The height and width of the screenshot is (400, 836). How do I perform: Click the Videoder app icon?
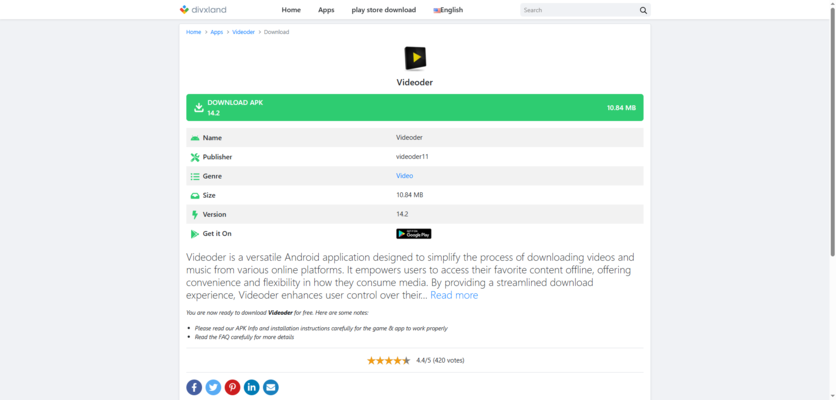point(414,58)
